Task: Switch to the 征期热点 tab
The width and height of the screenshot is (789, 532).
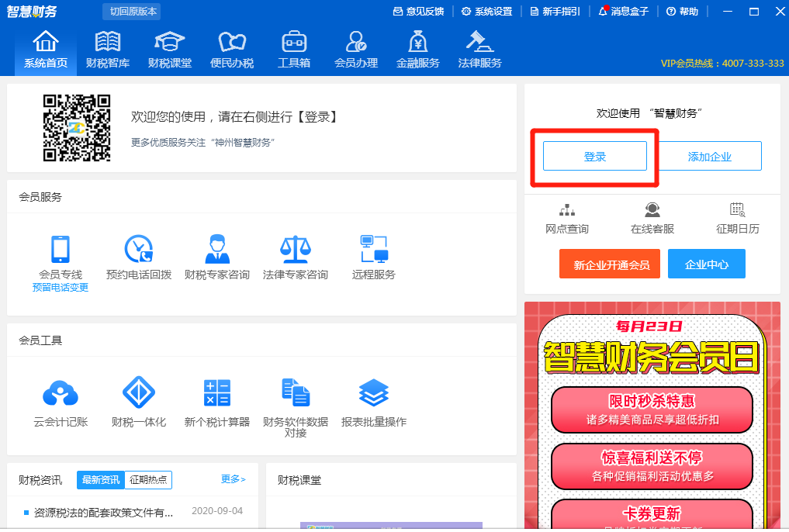Action: (149, 480)
